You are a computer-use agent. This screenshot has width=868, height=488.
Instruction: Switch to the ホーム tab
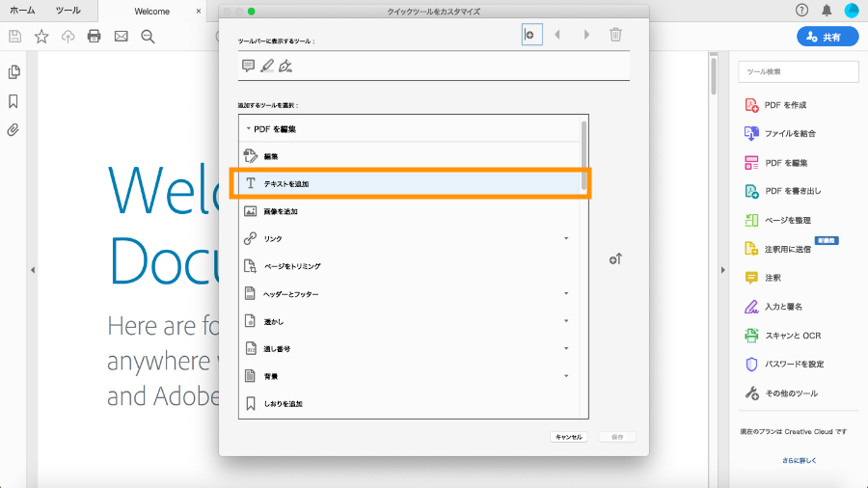pyautogui.click(x=22, y=11)
